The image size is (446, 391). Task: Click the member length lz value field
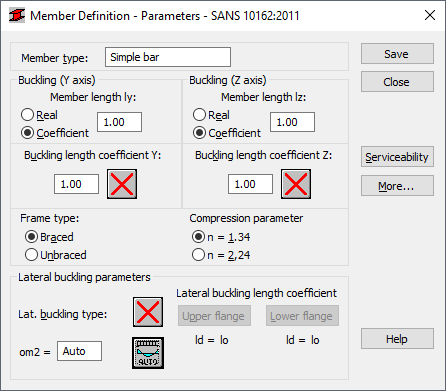(x=292, y=122)
